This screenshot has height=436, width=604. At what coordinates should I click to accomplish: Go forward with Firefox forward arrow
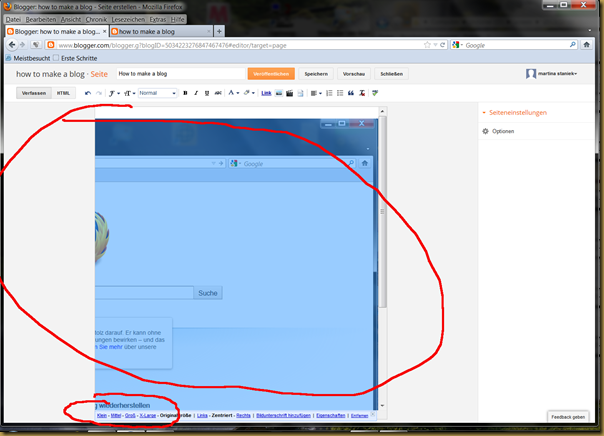pos(23,45)
